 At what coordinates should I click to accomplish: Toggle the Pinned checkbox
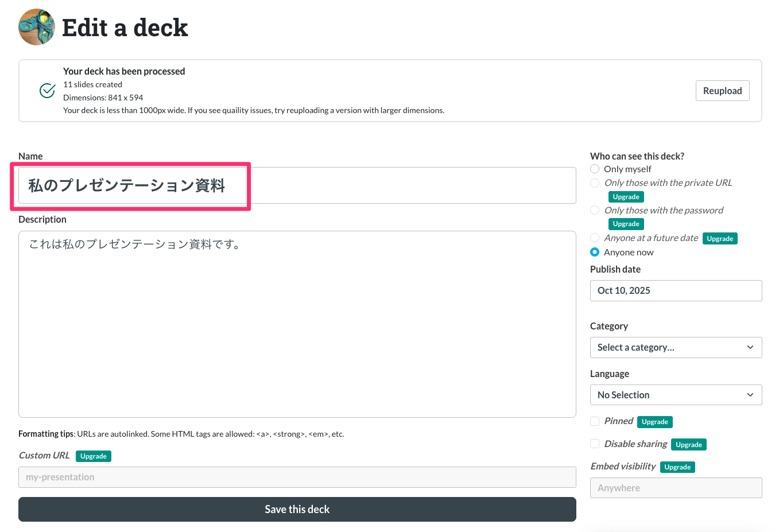pyautogui.click(x=595, y=421)
